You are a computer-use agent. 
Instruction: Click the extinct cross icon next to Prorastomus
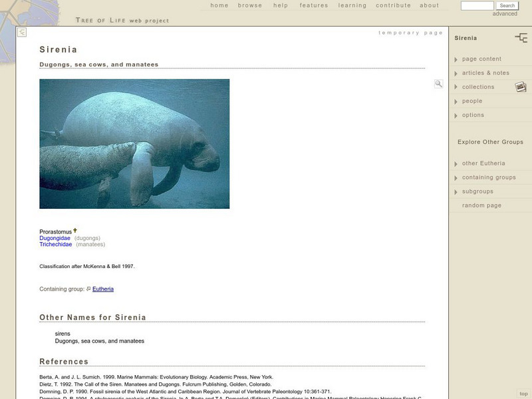(x=75, y=230)
